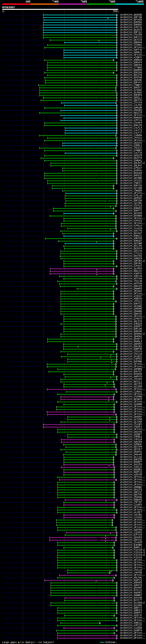Click the purple alignment bar of UniRef100_Q9XUD3
The height and width of the screenshot is (644, 146).
(83, 537)
